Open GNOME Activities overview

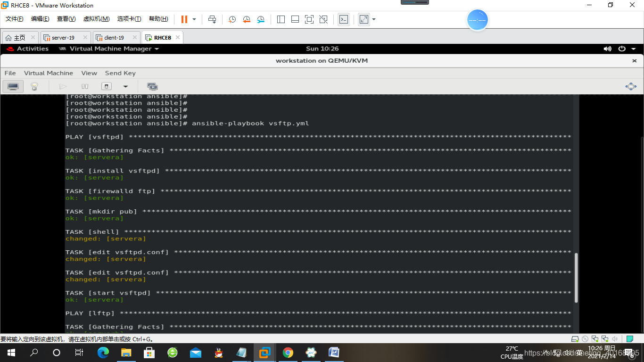pos(28,49)
